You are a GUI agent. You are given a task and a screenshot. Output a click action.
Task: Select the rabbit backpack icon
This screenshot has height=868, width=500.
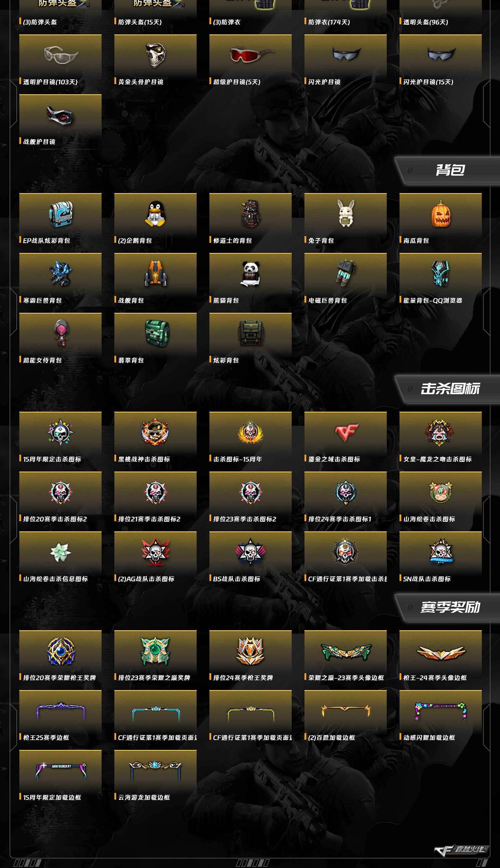click(345, 214)
